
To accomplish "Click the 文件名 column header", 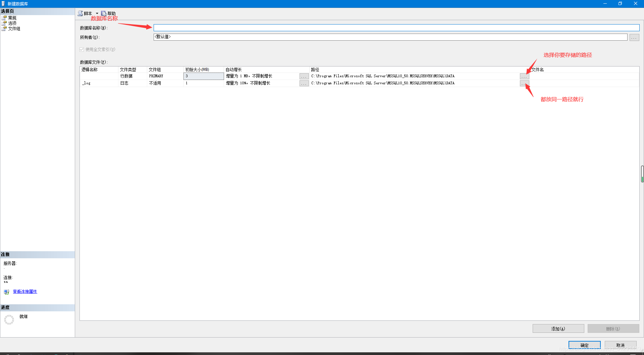I will (584, 70).
